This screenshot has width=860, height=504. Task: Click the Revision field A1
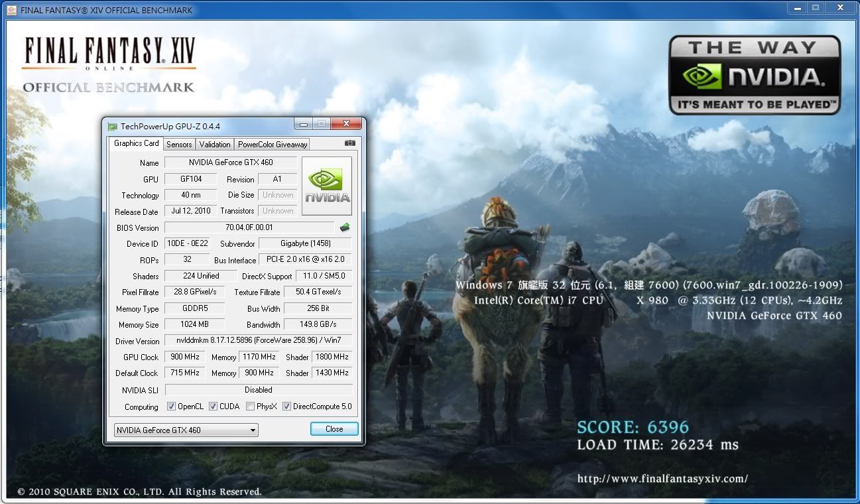click(277, 179)
